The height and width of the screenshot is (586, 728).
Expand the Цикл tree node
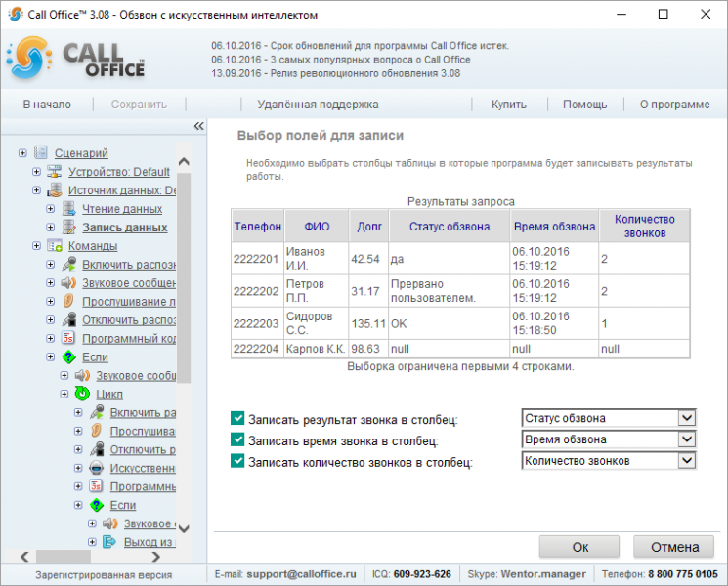(x=64, y=394)
